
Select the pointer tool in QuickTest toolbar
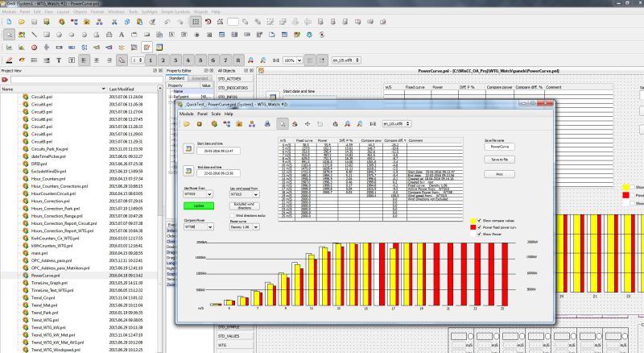coord(283,124)
